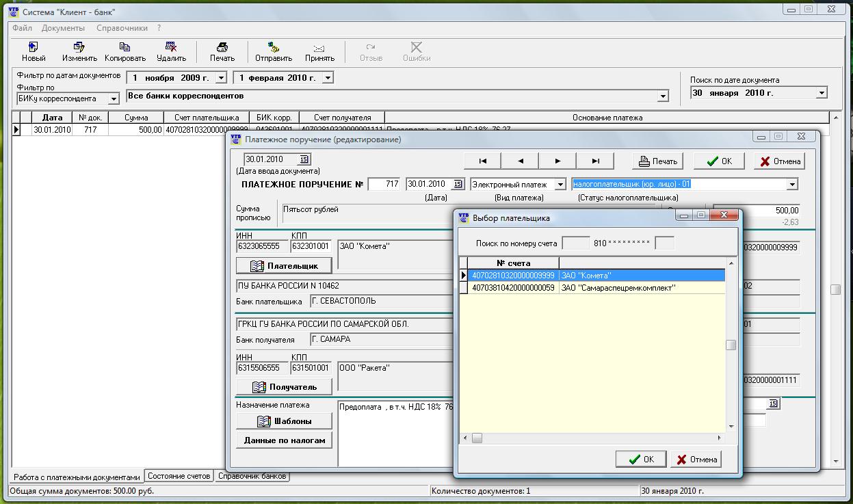Click the Удалить toolbar icon

171,52
